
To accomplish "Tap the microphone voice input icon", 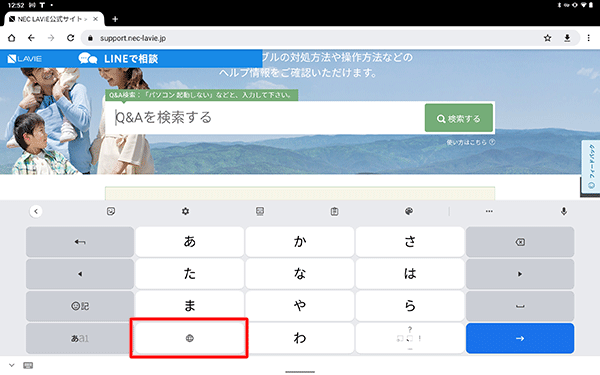I will click(564, 211).
